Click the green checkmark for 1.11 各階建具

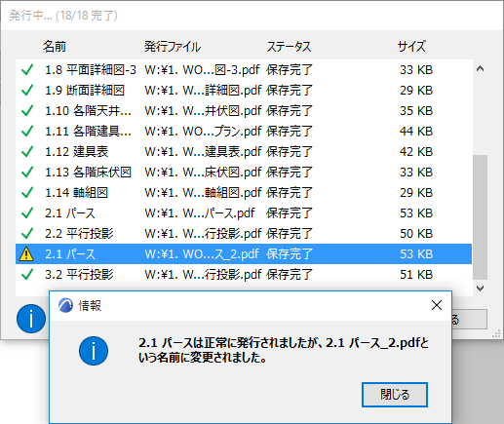27,131
